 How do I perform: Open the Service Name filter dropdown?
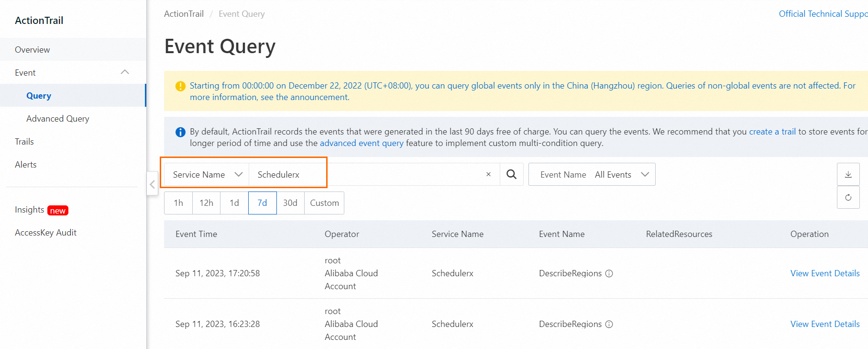tap(207, 174)
